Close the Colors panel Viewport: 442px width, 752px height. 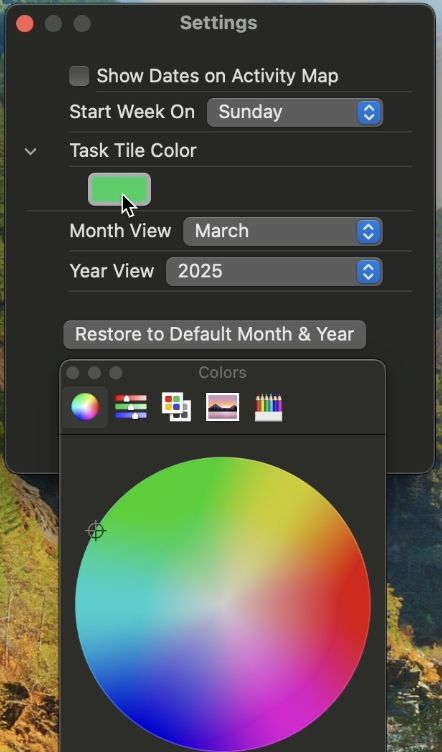(x=73, y=373)
